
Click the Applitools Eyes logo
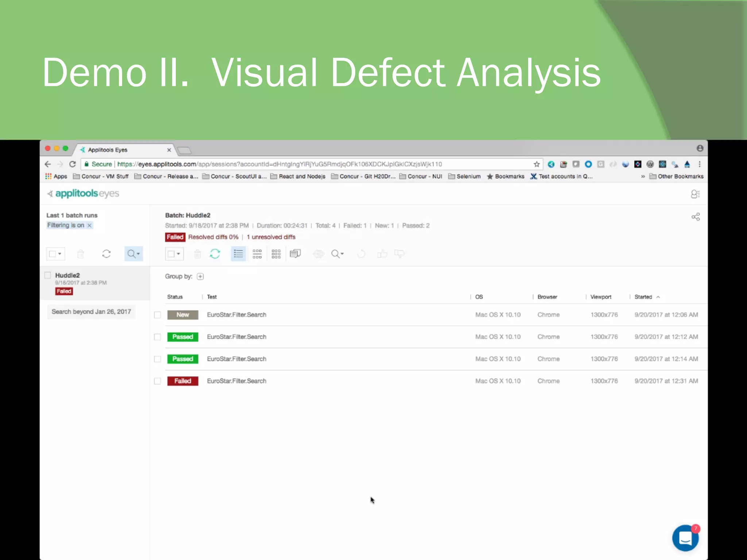tap(83, 193)
